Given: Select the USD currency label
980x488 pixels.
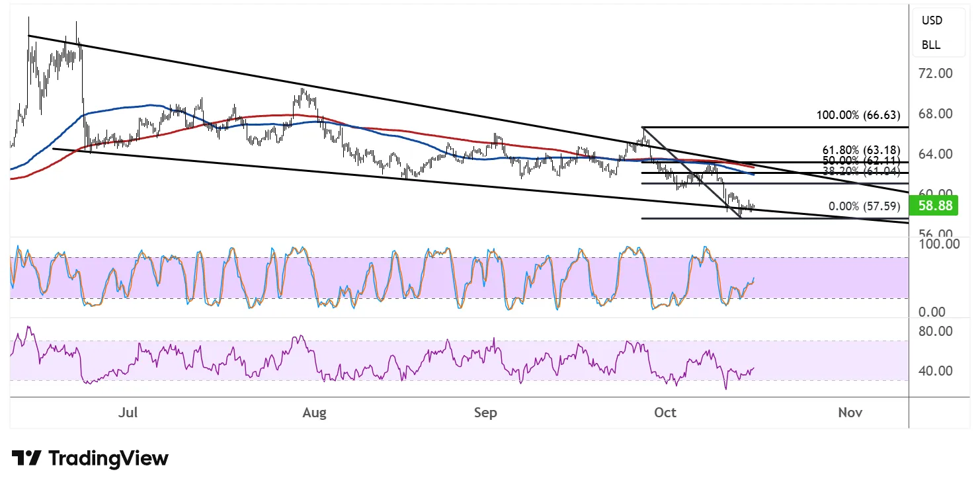Looking at the screenshot, I should click(x=932, y=20).
